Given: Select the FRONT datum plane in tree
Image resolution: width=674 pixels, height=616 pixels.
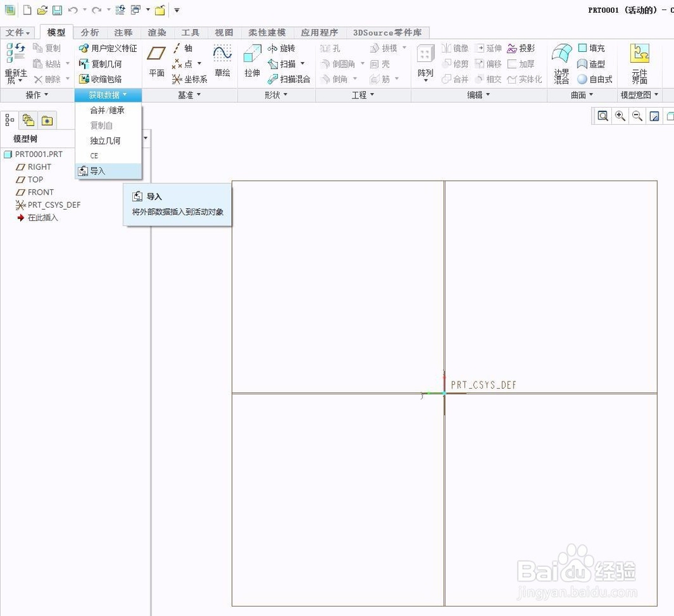Looking at the screenshot, I should coord(35,192).
